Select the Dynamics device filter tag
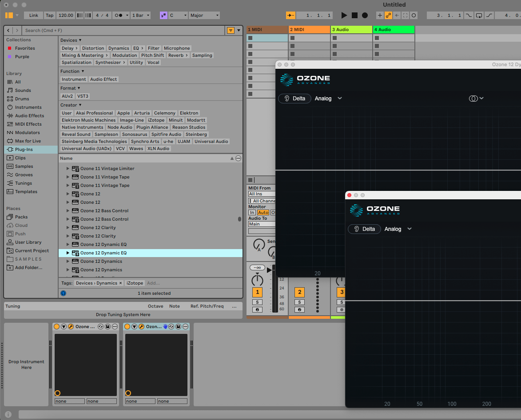 pos(119,48)
